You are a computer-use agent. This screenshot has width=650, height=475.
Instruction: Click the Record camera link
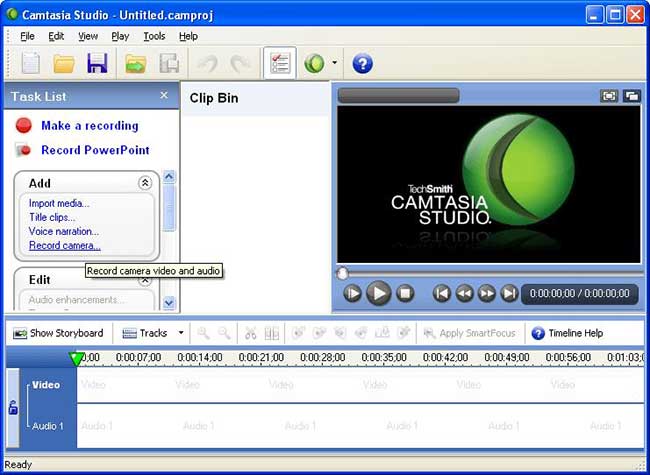click(65, 246)
